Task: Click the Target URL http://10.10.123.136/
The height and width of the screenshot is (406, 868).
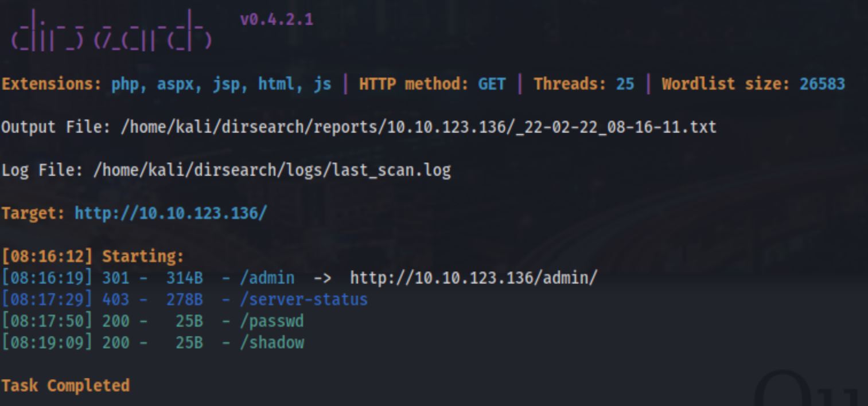Action: pos(170,213)
